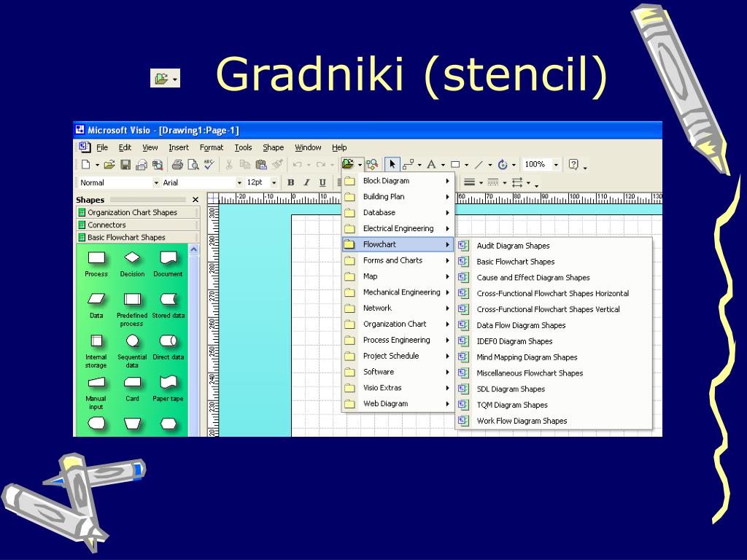Select the Pointer tool
The image size is (747, 560).
tap(392, 164)
